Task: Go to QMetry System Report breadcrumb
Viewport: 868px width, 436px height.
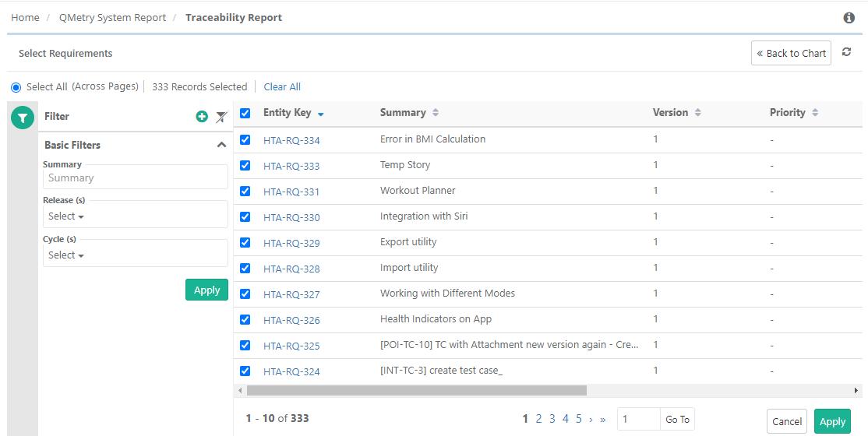Action: (x=112, y=18)
